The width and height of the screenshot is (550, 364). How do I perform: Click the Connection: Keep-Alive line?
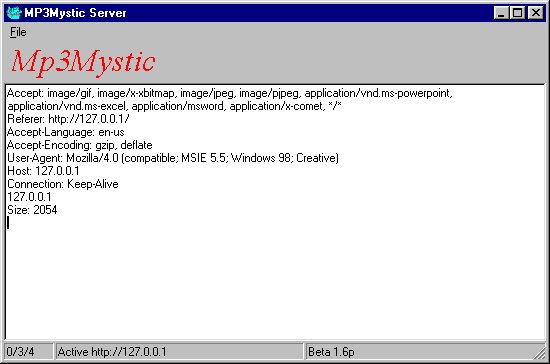[x=63, y=184]
